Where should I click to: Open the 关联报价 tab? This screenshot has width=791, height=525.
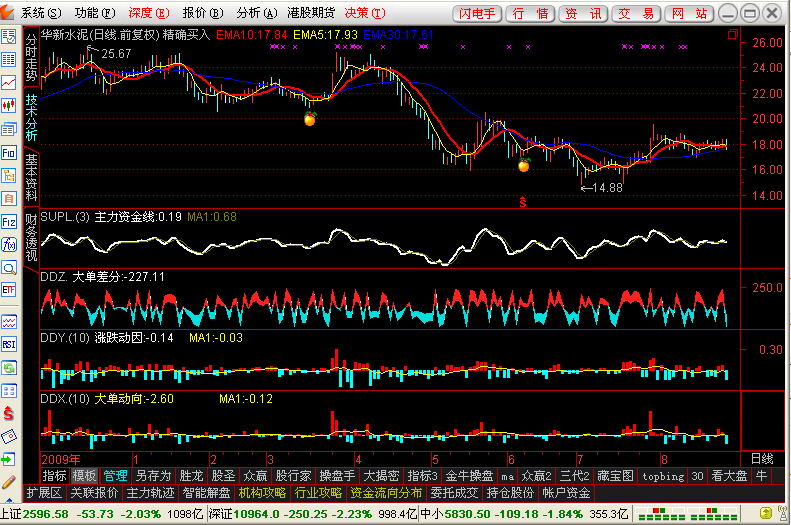click(94, 493)
